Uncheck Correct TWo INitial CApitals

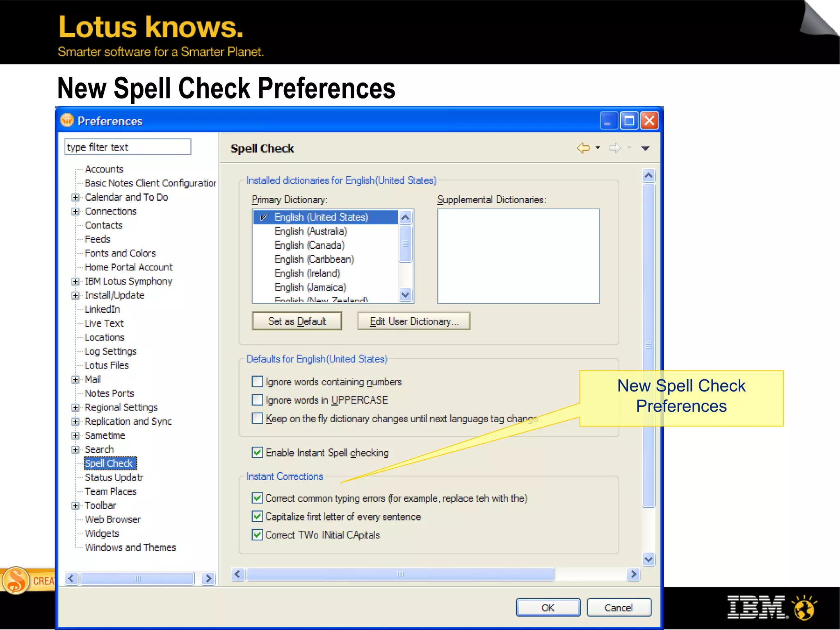(x=257, y=535)
